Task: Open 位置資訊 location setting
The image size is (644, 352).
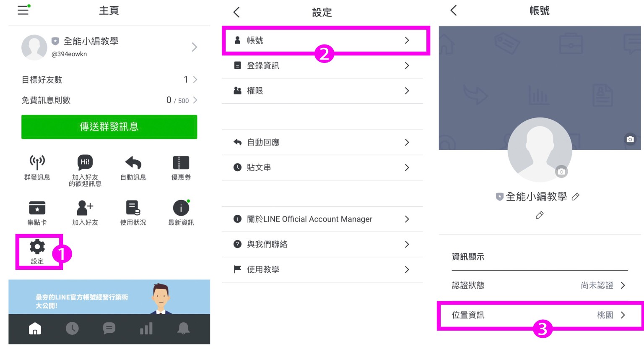Action: click(x=539, y=315)
